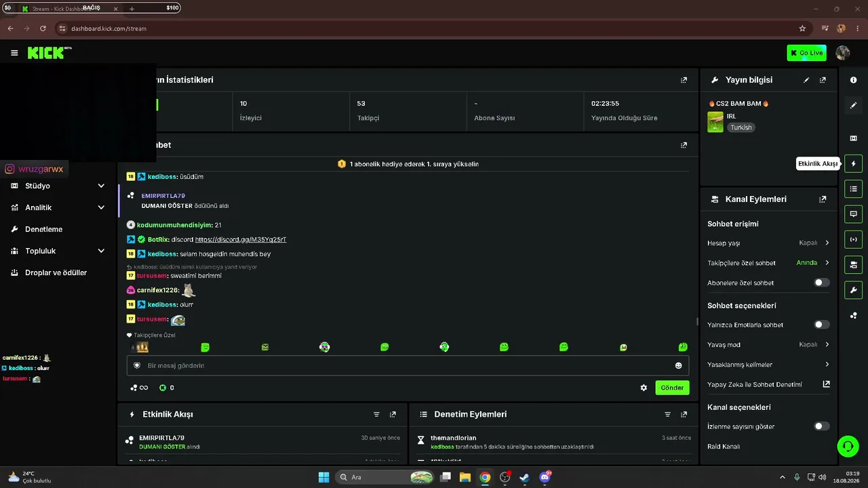The image size is (868, 488).
Task: Open Steam from the taskbar
Action: pos(524,477)
